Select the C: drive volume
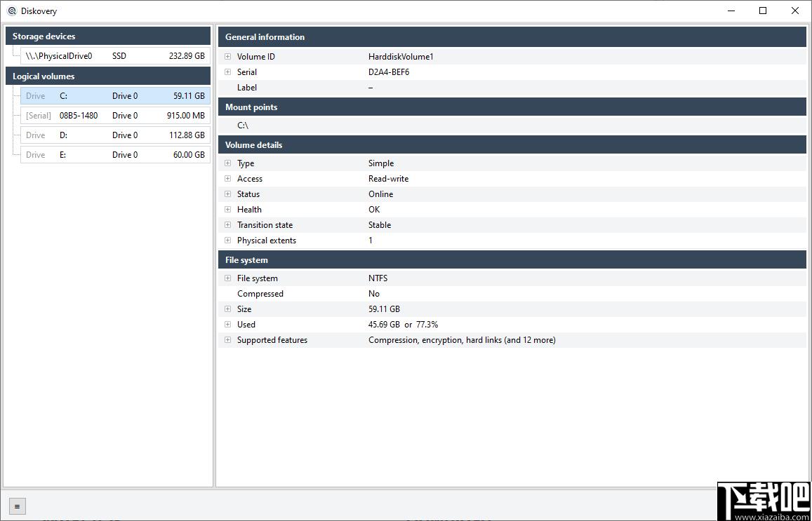Viewport: 812px width, 521px height. (x=116, y=95)
